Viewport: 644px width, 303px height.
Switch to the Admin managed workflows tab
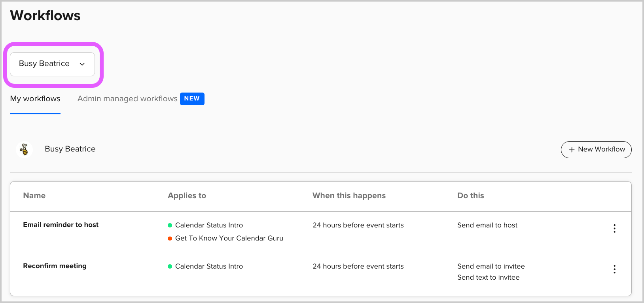(x=127, y=98)
